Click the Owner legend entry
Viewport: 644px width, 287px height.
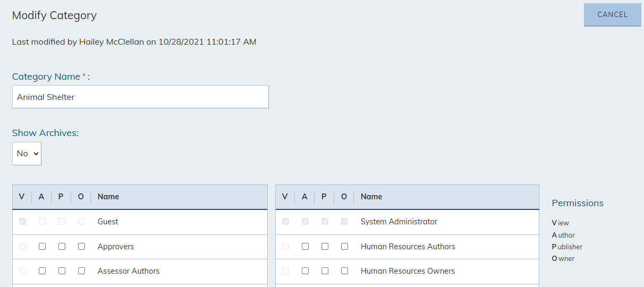(x=563, y=259)
